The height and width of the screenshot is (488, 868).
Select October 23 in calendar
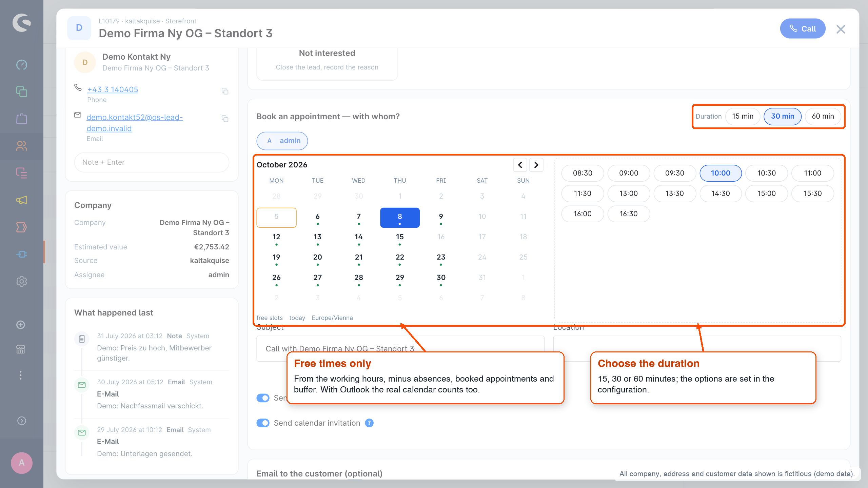(441, 258)
